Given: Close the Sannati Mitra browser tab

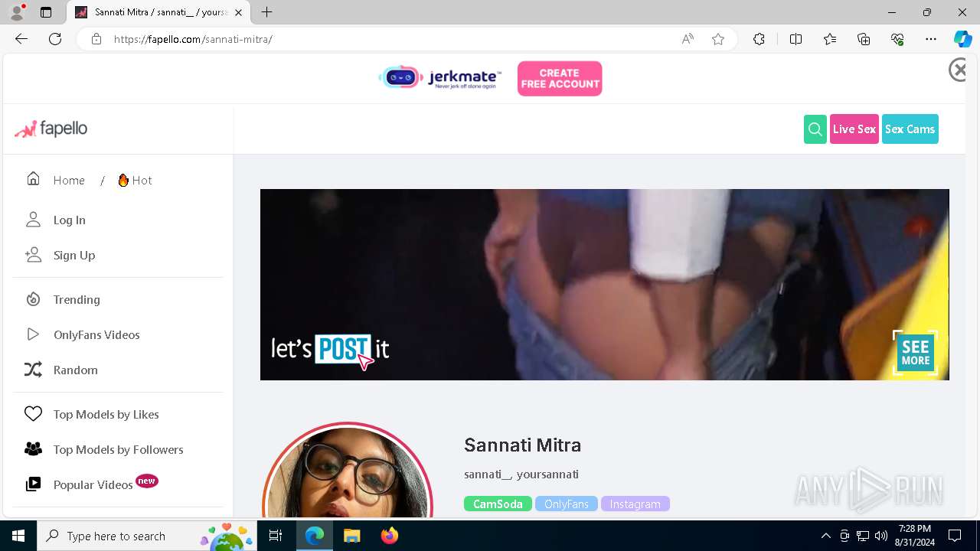Looking at the screenshot, I should 238,12.
